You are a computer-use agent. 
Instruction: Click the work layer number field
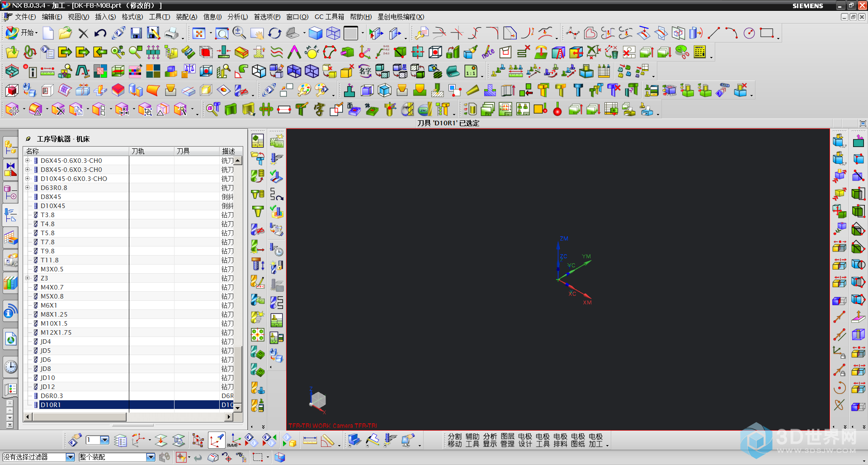tap(93, 440)
